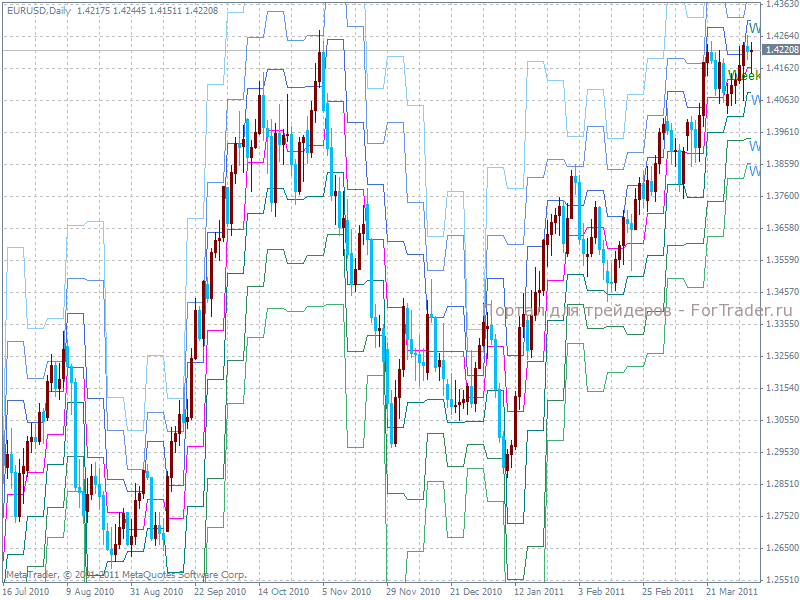Click the 1.43630 price scale label
The height and width of the screenshot is (600, 800).
click(x=782, y=4)
